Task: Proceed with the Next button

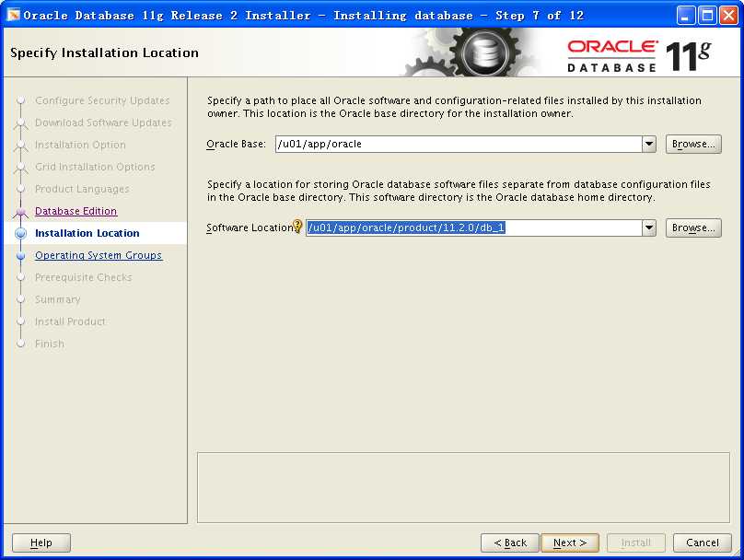Action: click(570, 542)
